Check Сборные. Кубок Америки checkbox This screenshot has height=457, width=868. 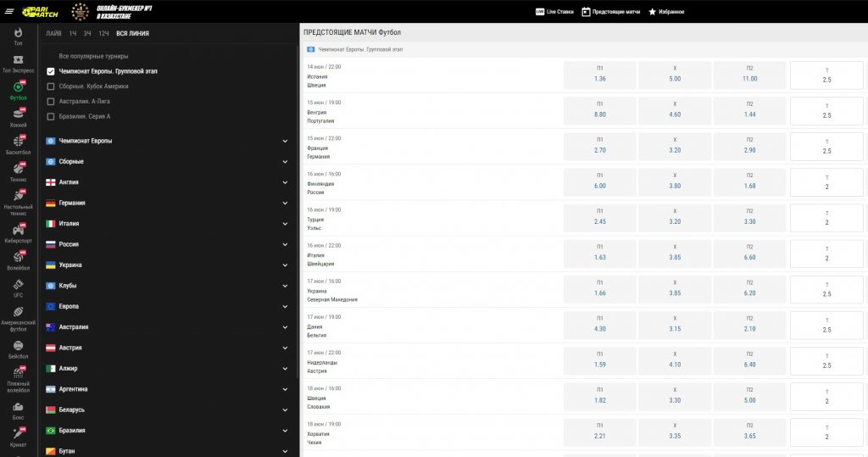pos(50,86)
